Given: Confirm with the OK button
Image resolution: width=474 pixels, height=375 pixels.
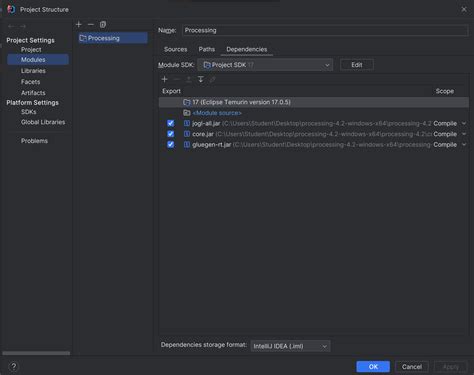Looking at the screenshot, I should coord(373,367).
